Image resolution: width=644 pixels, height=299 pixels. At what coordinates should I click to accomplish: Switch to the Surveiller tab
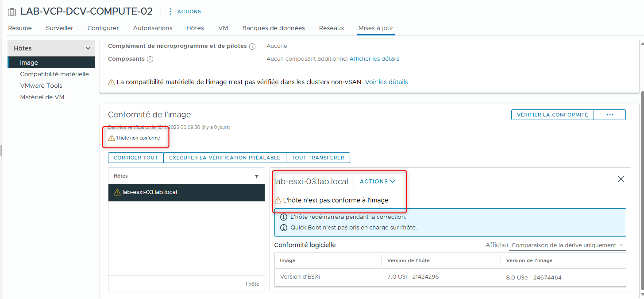pos(59,27)
